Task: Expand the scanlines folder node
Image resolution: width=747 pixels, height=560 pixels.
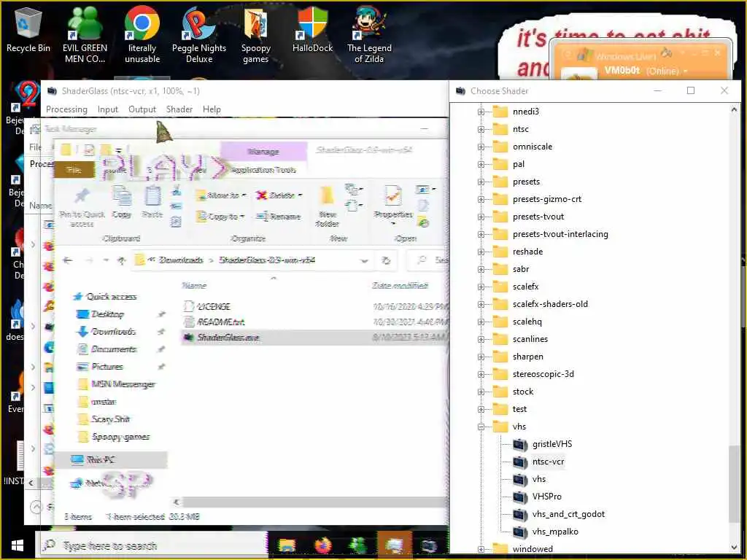Action: click(x=481, y=340)
